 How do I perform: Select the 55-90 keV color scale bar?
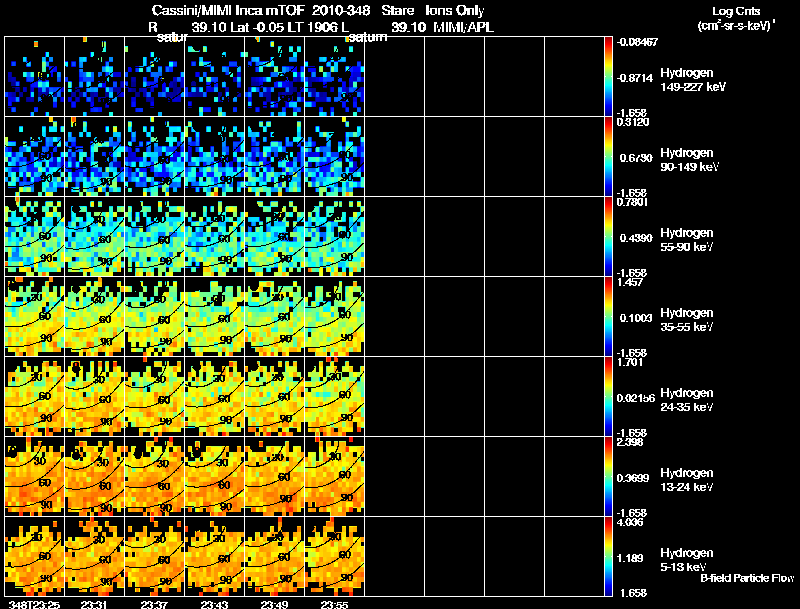click(x=609, y=236)
